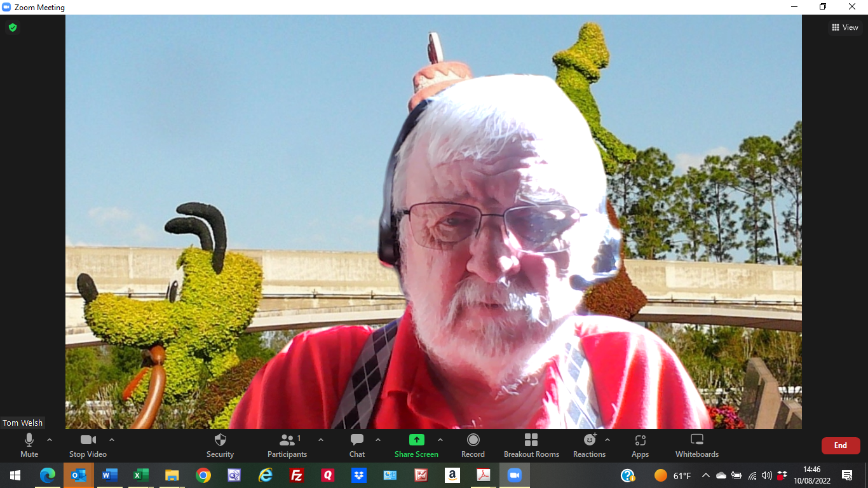Restore down the Zoom Meeting window
868x488 pixels.
point(823,6)
